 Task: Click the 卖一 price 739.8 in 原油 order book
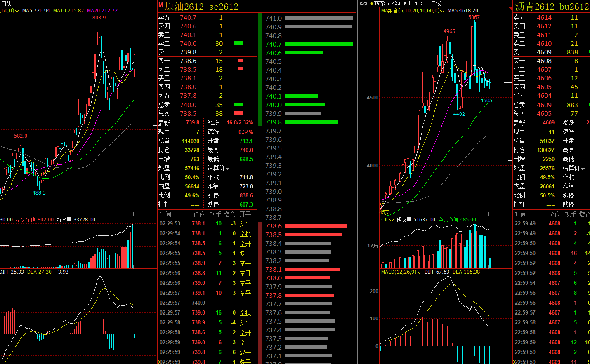click(188, 52)
